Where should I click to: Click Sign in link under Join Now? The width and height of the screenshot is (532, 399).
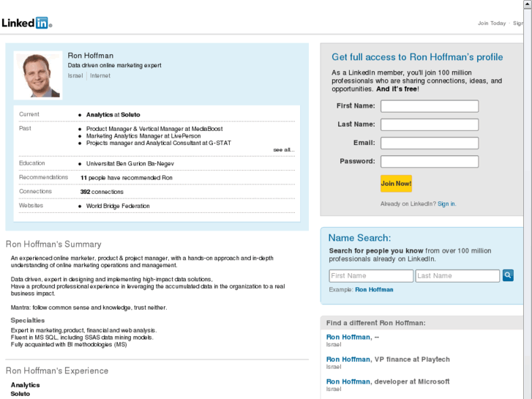(x=446, y=204)
